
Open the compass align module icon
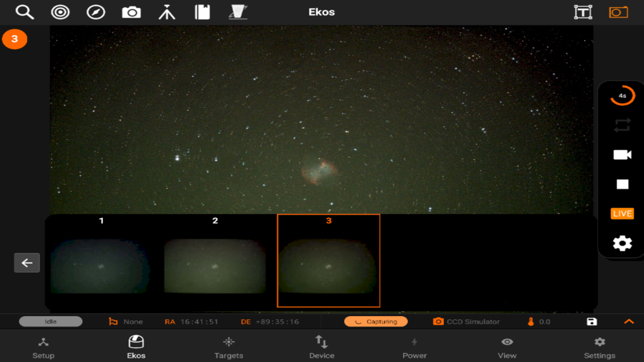(x=96, y=12)
